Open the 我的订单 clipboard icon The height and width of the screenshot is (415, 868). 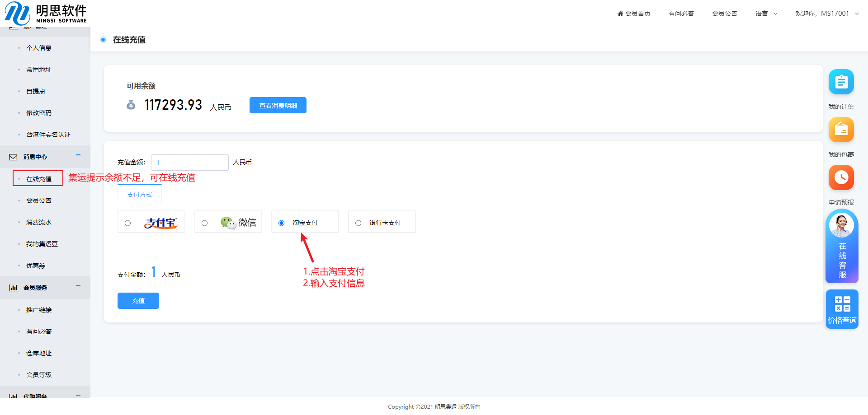click(x=841, y=82)
